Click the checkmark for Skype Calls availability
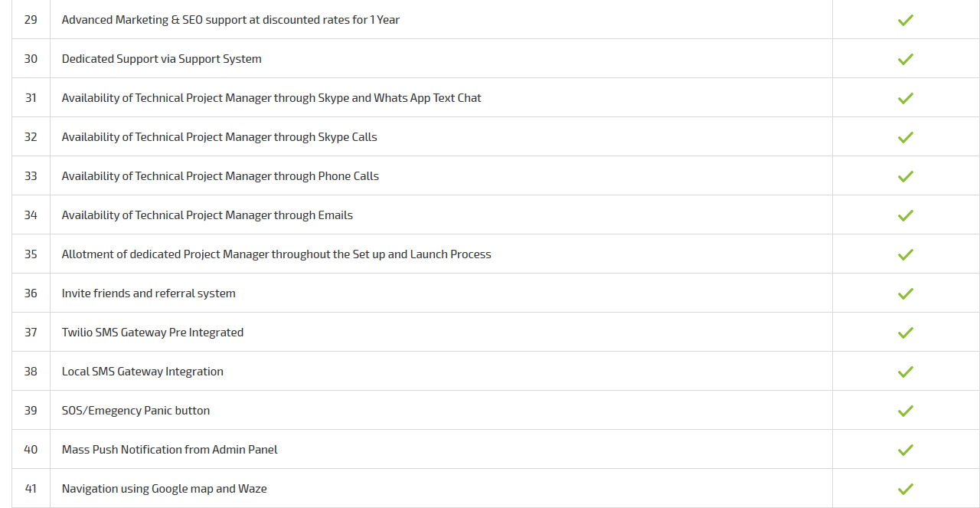Image resolution: width=980 pixels, height=508 pixels. [x=906, y=137]
